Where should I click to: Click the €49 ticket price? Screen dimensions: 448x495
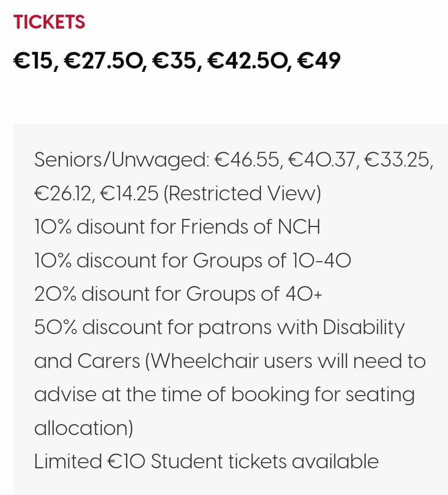coord(319,60)
